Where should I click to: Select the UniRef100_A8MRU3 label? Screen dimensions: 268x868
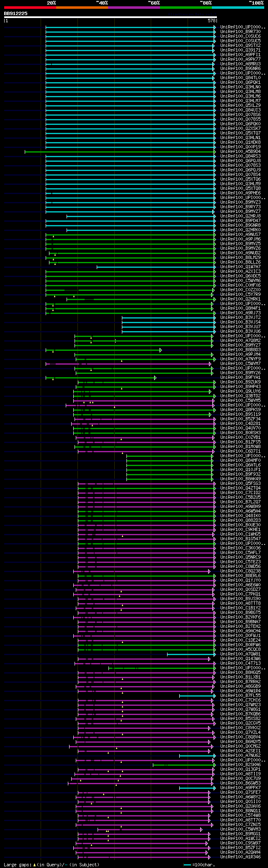(240, 64)
